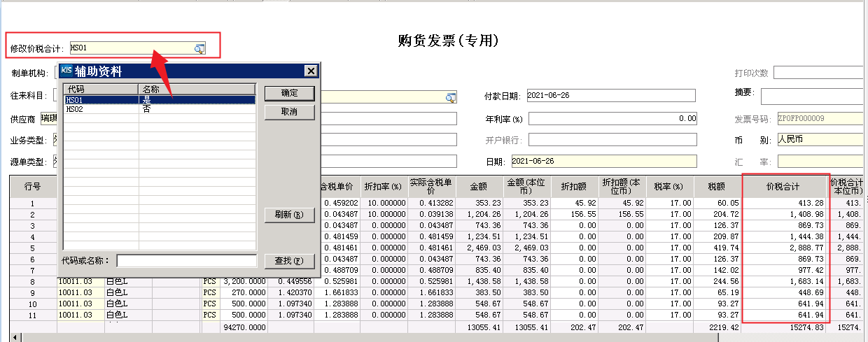Click the 刷新(R) button
The image size is (868, 342).
click(289, 215)
